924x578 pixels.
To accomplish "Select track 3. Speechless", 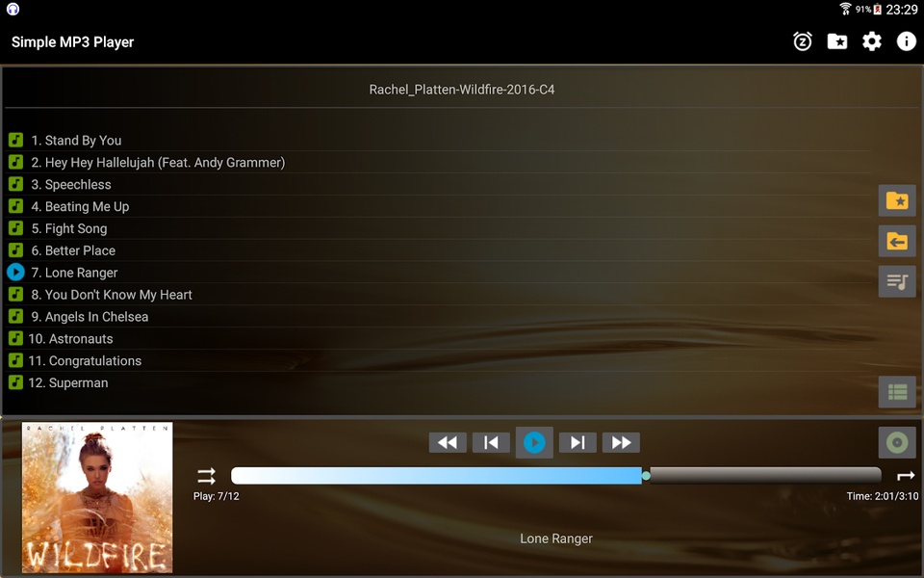I will click(x=438, y=185).
